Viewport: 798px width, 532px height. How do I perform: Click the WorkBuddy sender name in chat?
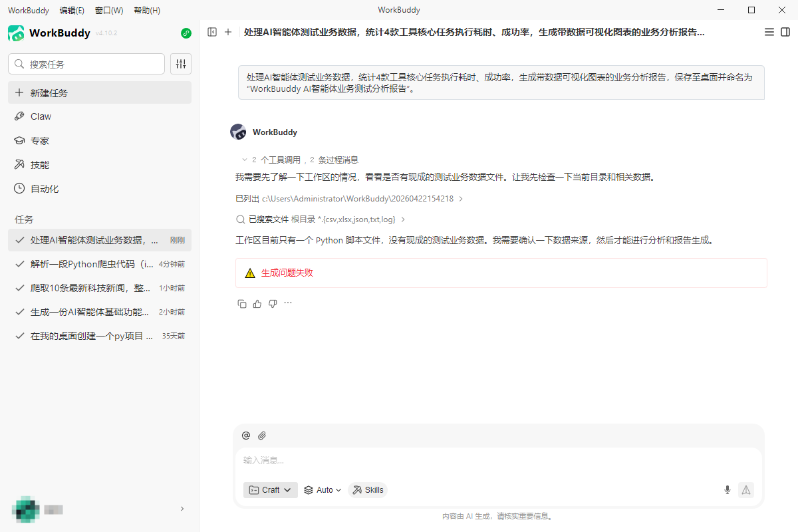pyautogui.click(x=275, y=132)
